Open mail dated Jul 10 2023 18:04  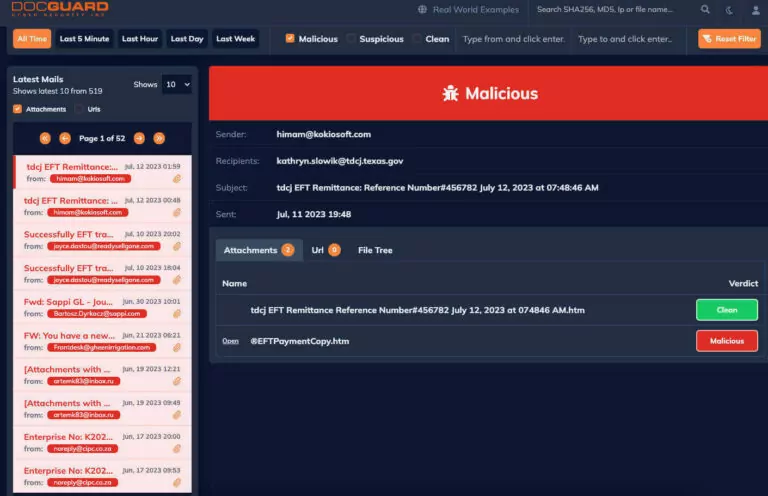102,274
